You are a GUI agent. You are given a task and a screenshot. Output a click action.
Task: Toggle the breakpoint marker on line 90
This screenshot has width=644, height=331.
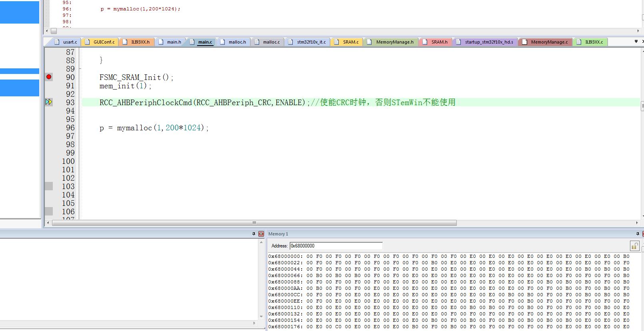(x=49, y=77)
